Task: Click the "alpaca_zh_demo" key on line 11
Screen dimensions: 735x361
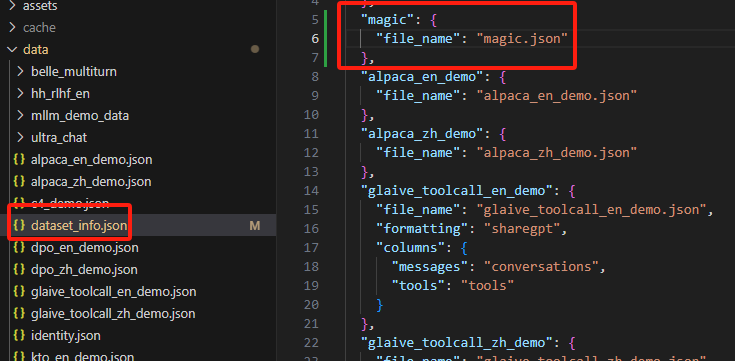Action: pos(426,134)
